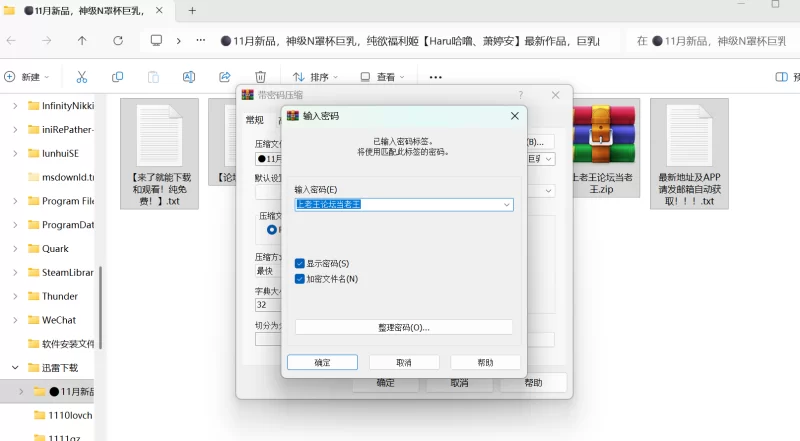The height and width of the screenshot is (441, 800).
Task: Click the Copy icon in Explorer toolbar
Action: pos(118,77)
